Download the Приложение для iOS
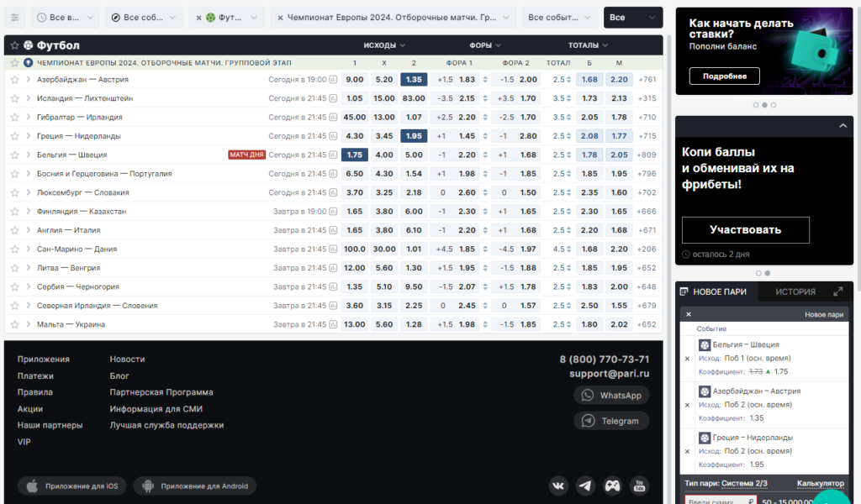This screenshot has width=861, height=504. tap(72, 486)
